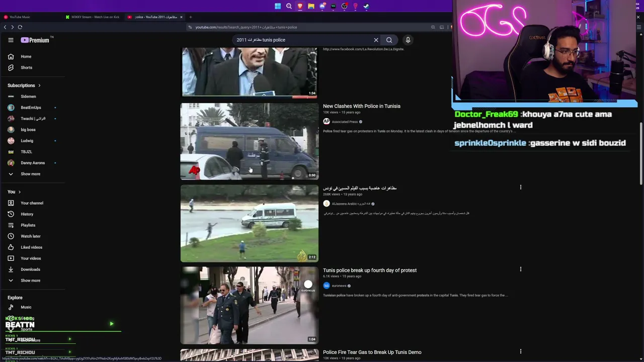The width and height of the screenshot is (644, 362).
Task: Play the AP police van video thumbnail
Action: [250, 141]
